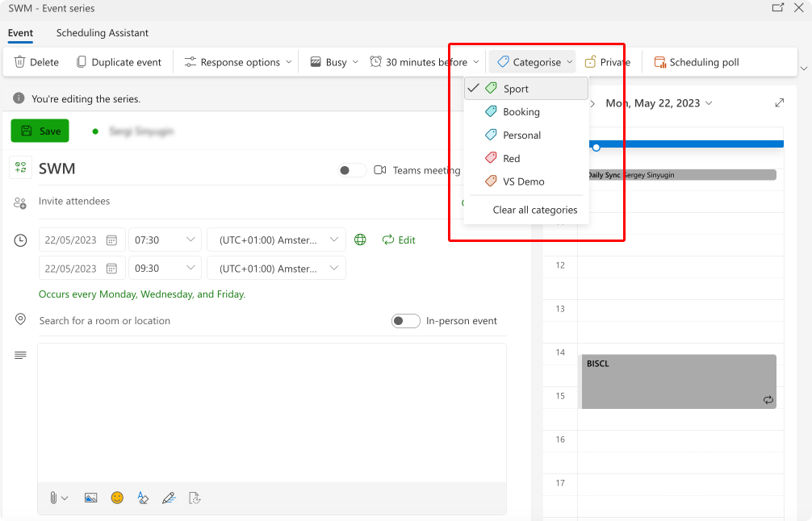Switch to Scheduling Assistant tab
The width and height of the screenshot is (812, 521).
[x=102, y=32]
